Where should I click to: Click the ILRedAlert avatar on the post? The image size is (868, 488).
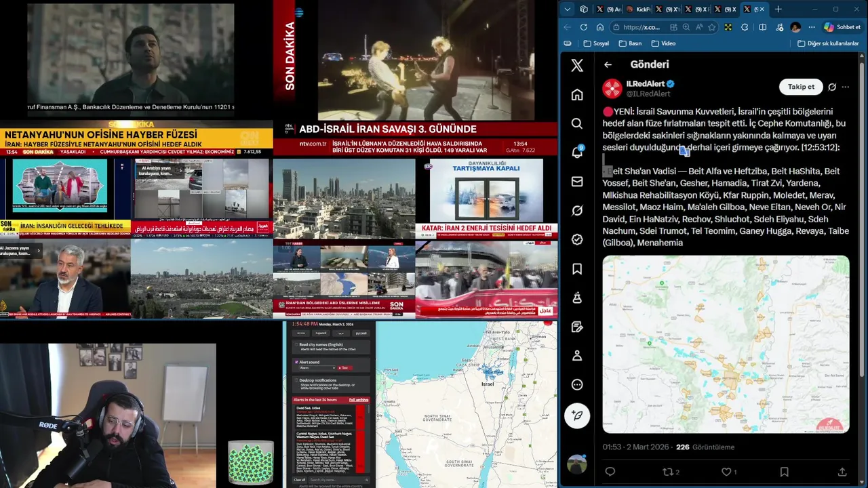612,89
